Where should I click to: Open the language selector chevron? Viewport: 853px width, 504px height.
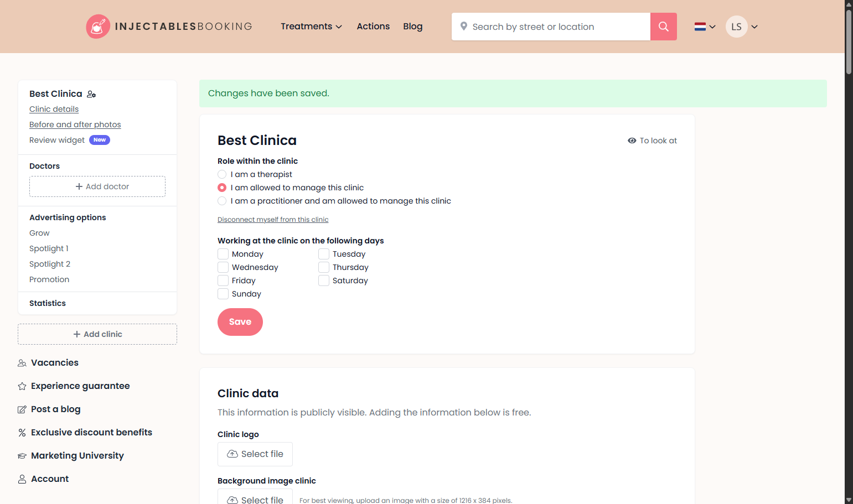coord(712,27)
